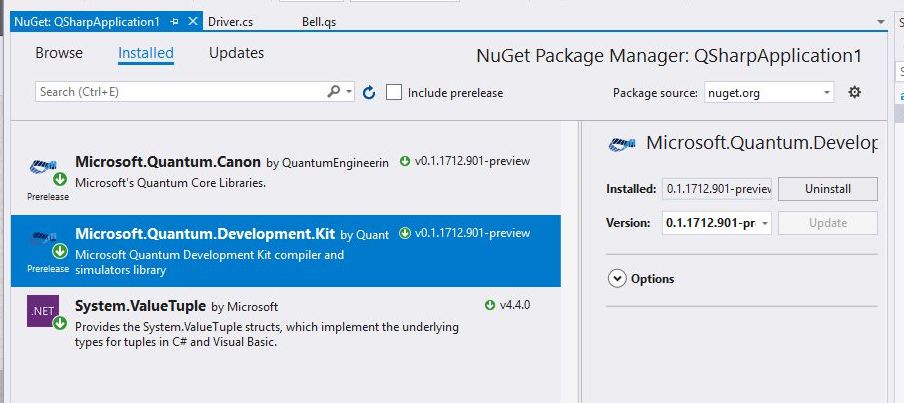Image resolution: width=904 pixels, height=403 pixels.
Task: Click the Microsoft.Quantum.Development.Kit package icon
Action: coord(43,239)
